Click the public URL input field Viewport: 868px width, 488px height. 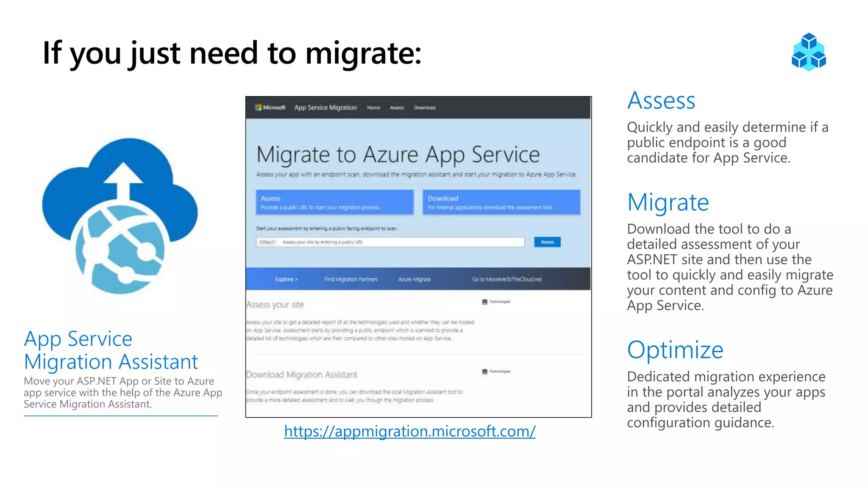click(x=390, y=242)
